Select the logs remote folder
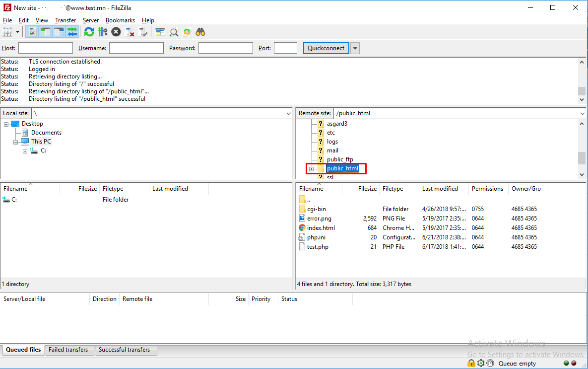Image resolution: width=588 pixels, height=369 pixels. pos(332,142)
